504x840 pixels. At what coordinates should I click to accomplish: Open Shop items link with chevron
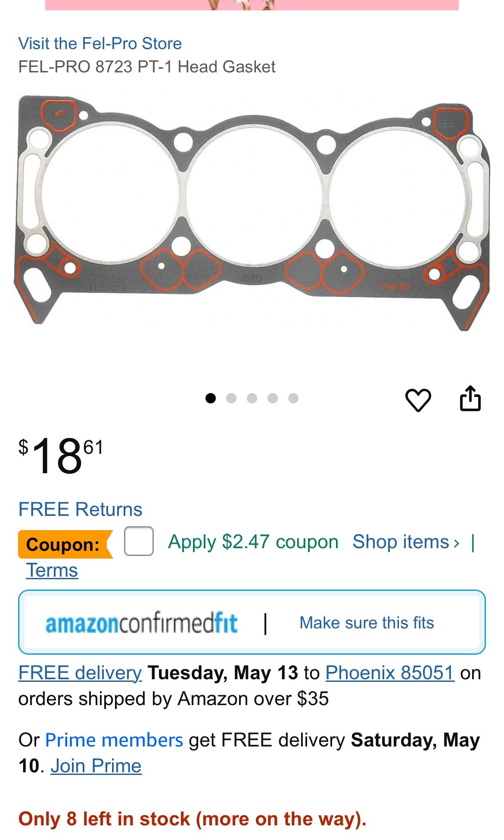click(406, 542)
